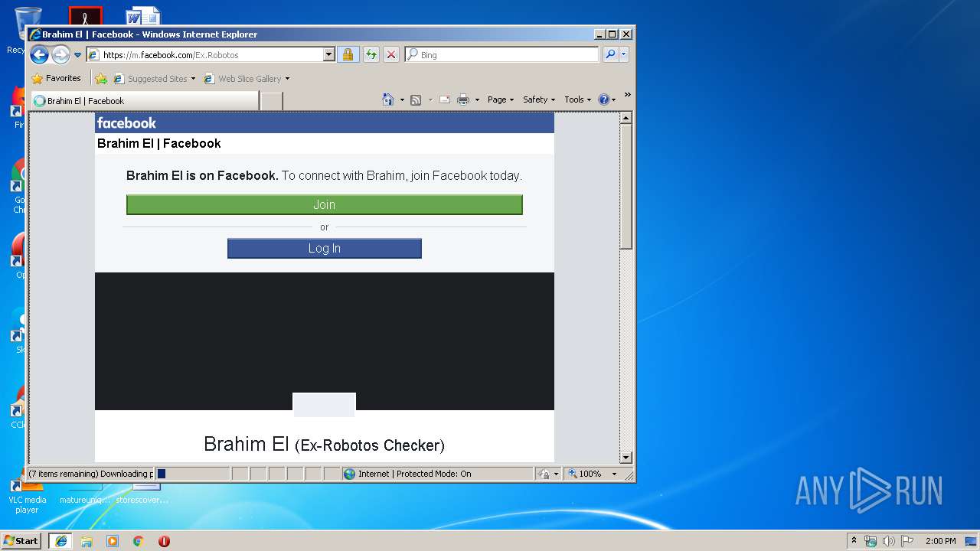Click the dark cover photo area

(325, 333)
